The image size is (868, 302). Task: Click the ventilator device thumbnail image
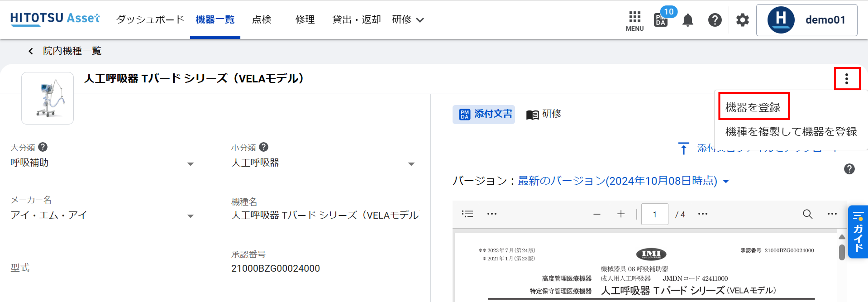coord(48,98)
